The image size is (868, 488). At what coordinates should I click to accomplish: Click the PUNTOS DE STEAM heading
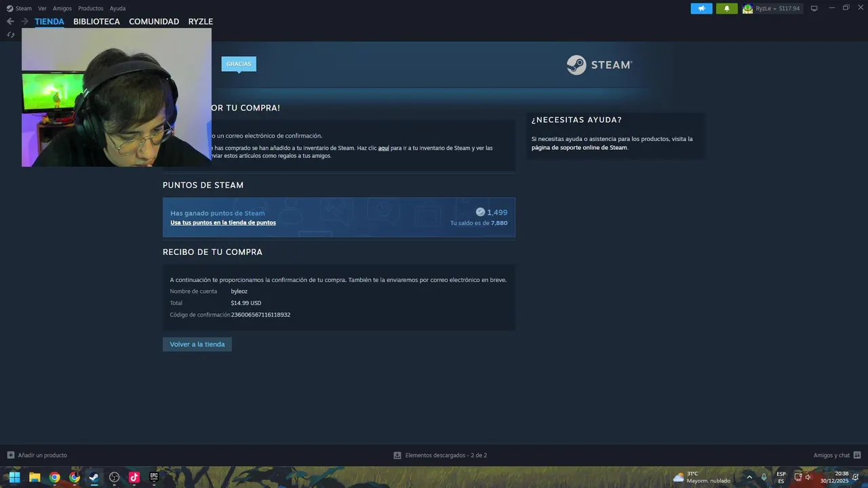pos(203,185)
